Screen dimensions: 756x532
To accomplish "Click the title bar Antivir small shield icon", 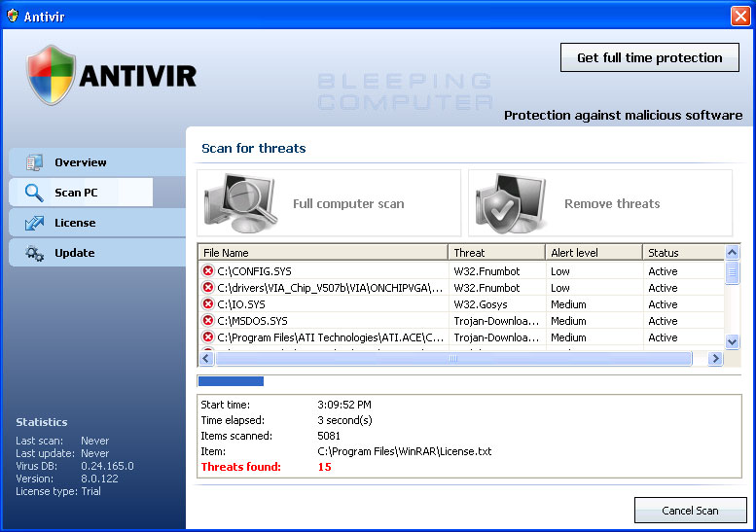I will click(13, 16).
